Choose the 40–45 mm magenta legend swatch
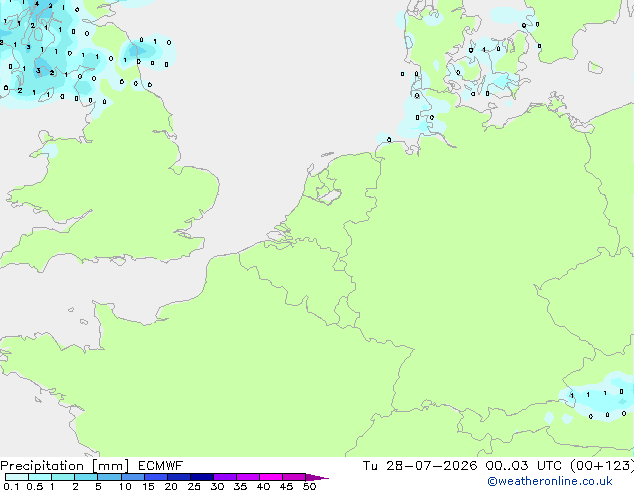 271,477
